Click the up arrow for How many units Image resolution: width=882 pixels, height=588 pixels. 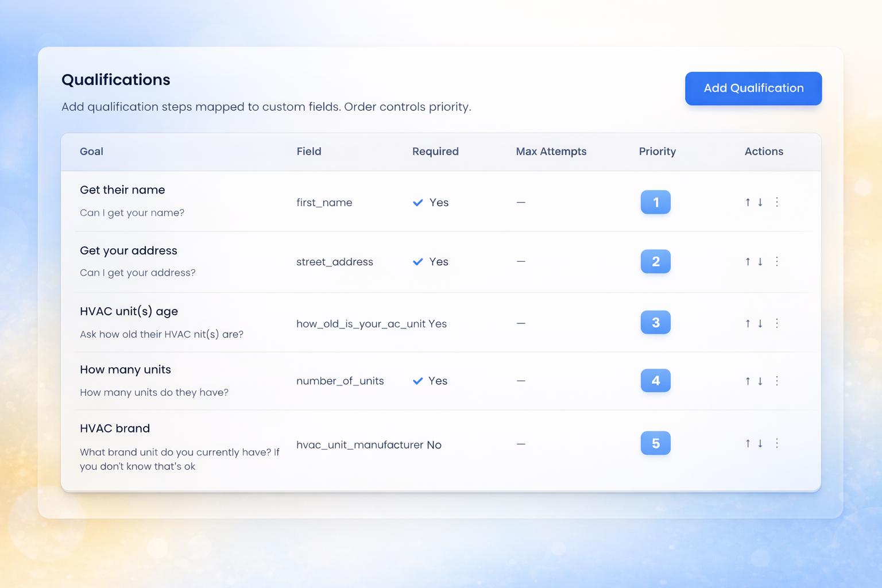748,381
